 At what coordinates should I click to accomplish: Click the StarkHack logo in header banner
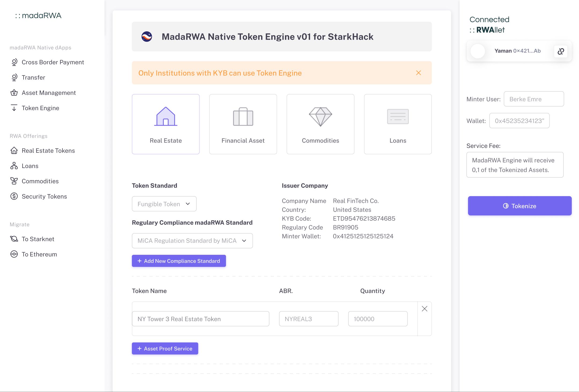click(147, 36)
